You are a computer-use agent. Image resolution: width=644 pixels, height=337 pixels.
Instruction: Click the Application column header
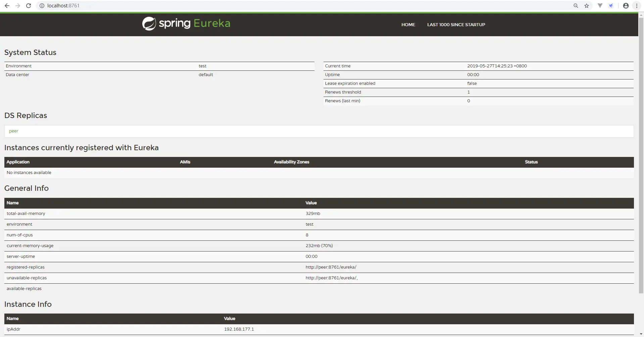click(18, 162)
